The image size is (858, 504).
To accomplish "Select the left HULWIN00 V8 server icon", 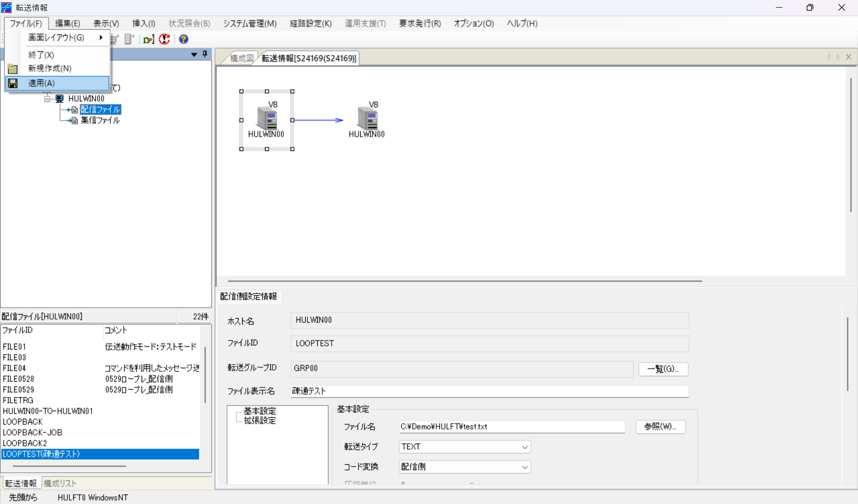I will (267, 119).
